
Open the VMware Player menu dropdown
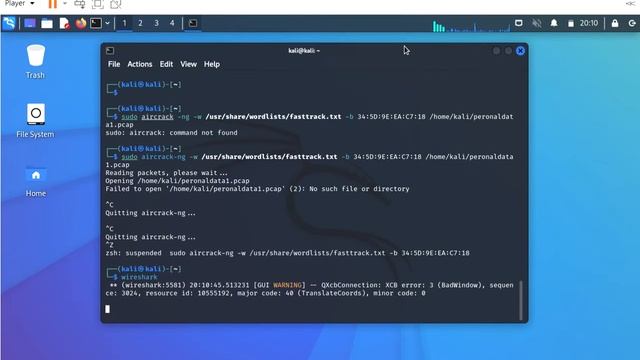tap(20, 4)
